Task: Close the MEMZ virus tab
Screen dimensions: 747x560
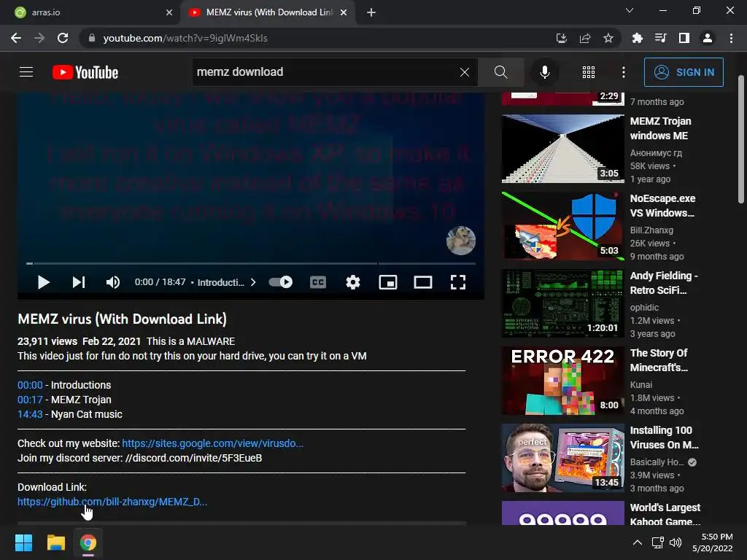Action: click(x=344, y=12)
